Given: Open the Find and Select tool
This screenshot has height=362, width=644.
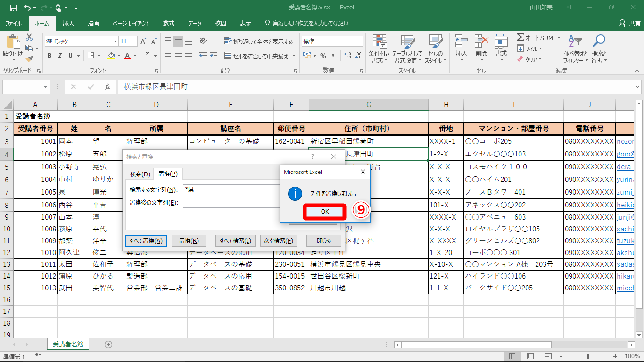Looking at the screenshot, I should pyautogui.click(x=599, y=49).
